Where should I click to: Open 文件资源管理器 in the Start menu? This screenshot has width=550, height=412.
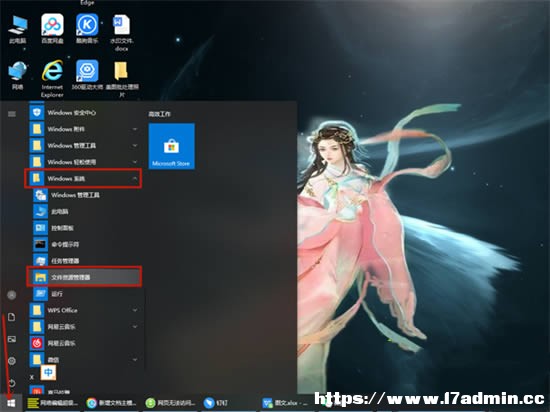84,277
